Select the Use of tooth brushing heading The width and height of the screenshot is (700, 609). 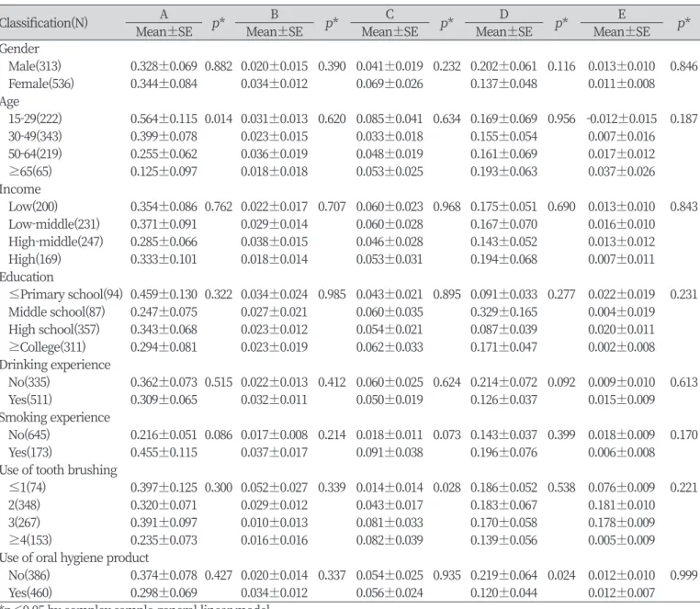[x=59, y=469]
